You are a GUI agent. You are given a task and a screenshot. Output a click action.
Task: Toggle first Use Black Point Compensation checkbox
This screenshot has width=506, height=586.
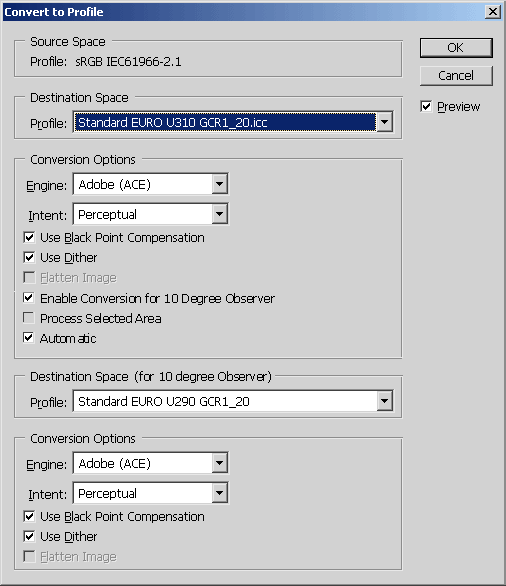click(x=29, y=237)
